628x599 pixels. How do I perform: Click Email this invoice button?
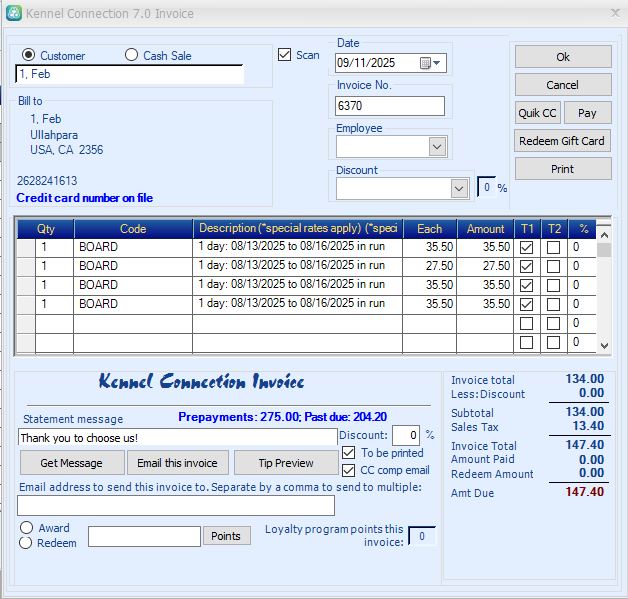tap(177, 463)
